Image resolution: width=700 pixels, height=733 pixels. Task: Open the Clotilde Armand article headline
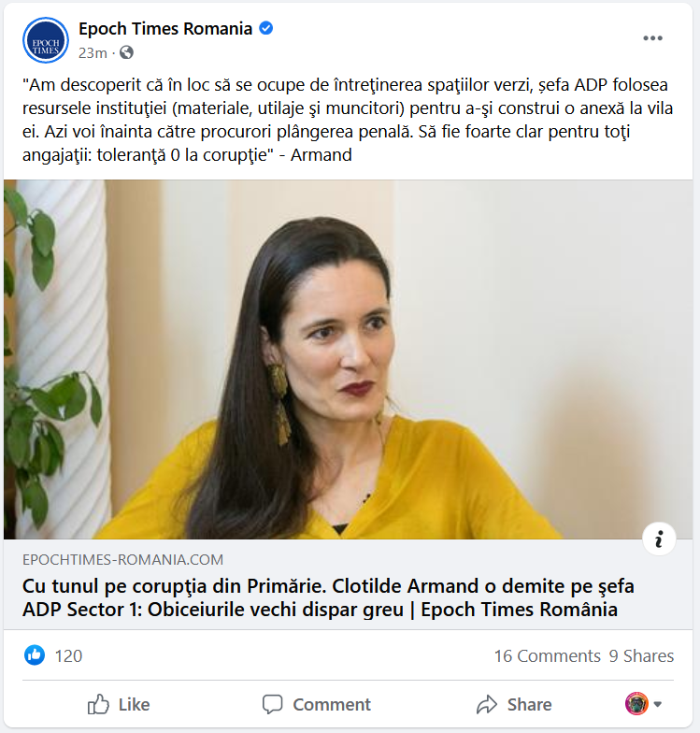click(x=328, y=598)
